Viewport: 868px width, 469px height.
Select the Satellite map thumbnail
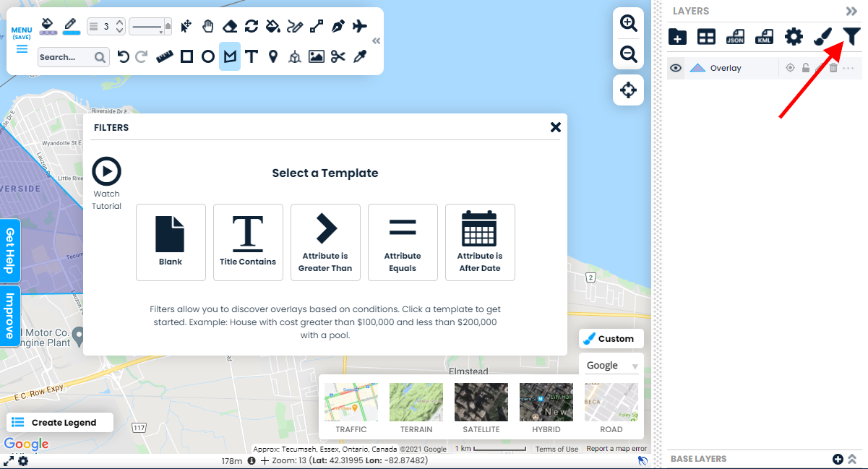[x=481, y=408]
